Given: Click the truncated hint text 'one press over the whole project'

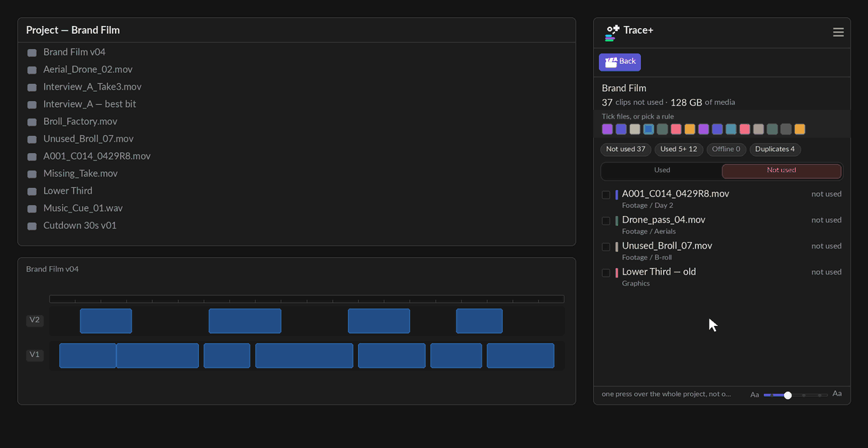Looking at the screenshot, I should pos(666,394).
